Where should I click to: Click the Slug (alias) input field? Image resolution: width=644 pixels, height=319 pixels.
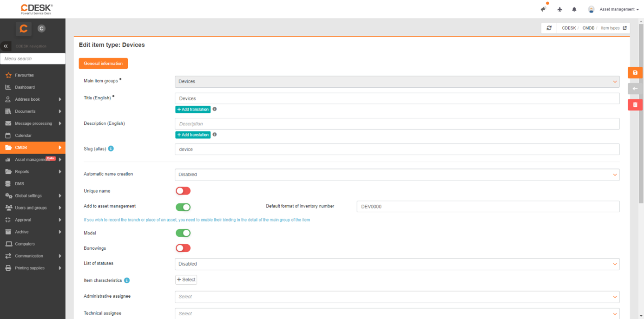(x=397, y=149)
